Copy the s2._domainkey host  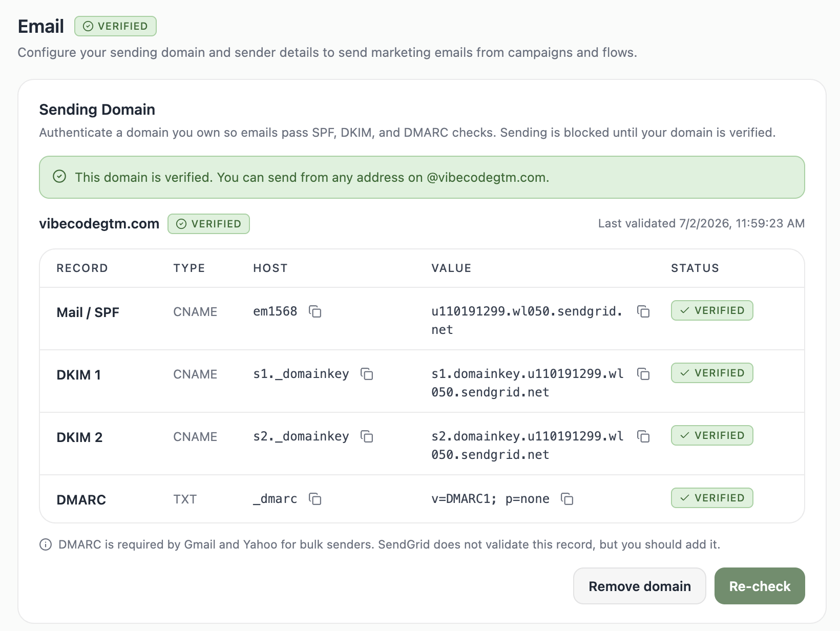point(367,436)
